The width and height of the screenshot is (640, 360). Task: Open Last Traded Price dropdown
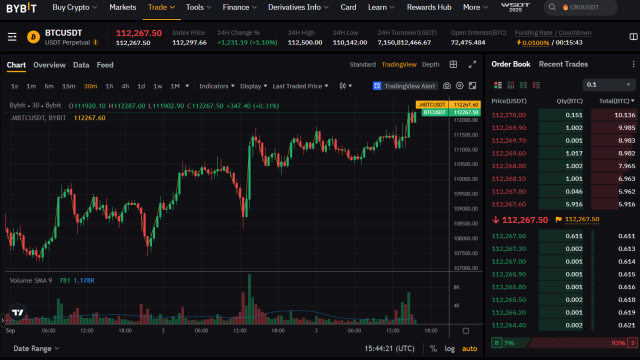pos(300,86)
